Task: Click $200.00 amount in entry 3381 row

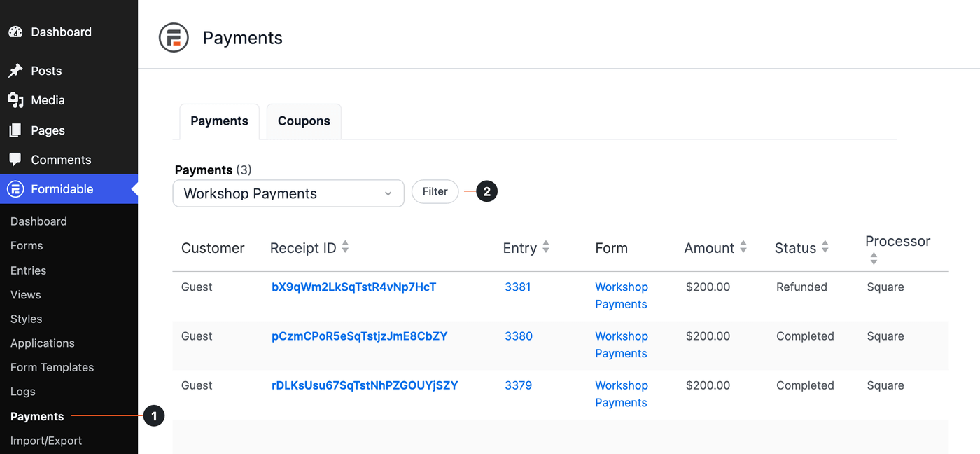Action: click(708, 287)
